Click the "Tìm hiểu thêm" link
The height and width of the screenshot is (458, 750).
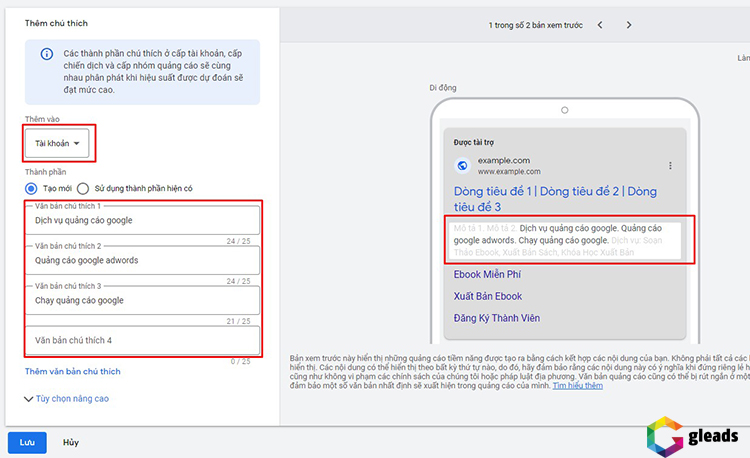click(578, 384)
